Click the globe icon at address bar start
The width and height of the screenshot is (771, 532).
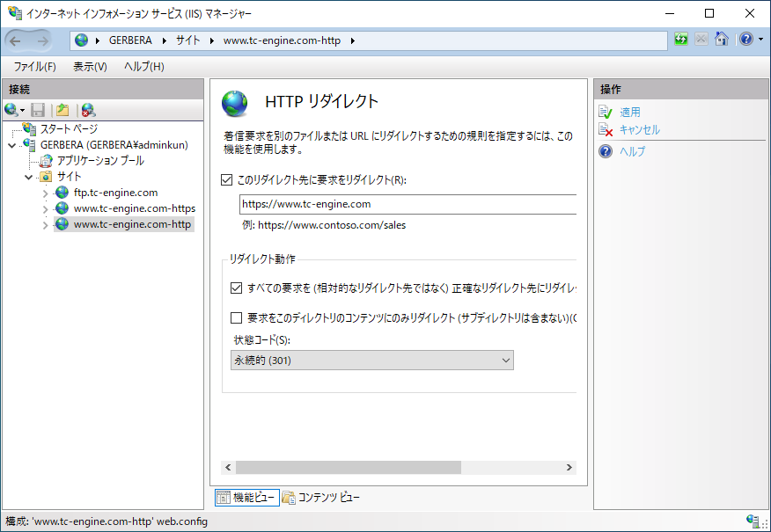click(82, 40)
